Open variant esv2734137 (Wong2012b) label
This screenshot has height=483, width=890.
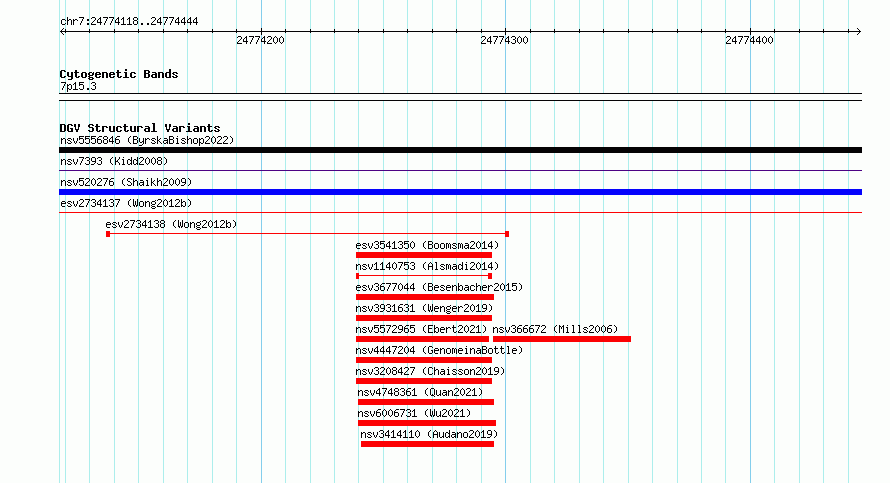coord(126,203)
